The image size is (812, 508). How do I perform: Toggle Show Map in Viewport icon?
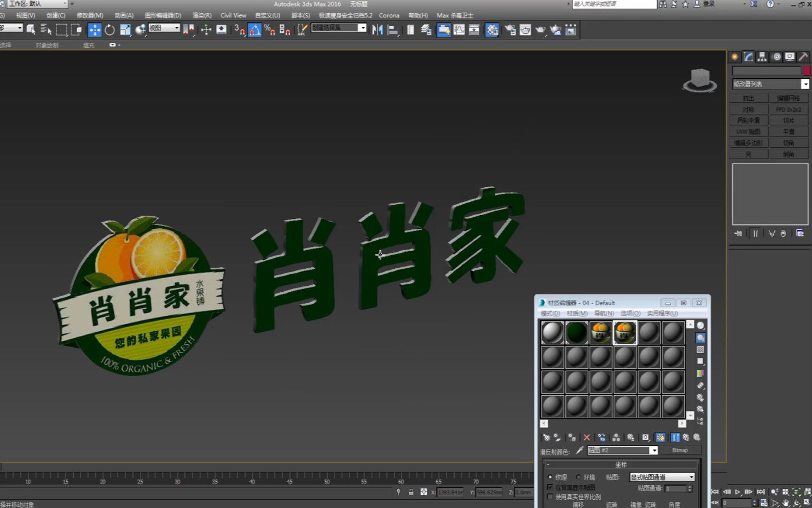click(x=660, y=437)
